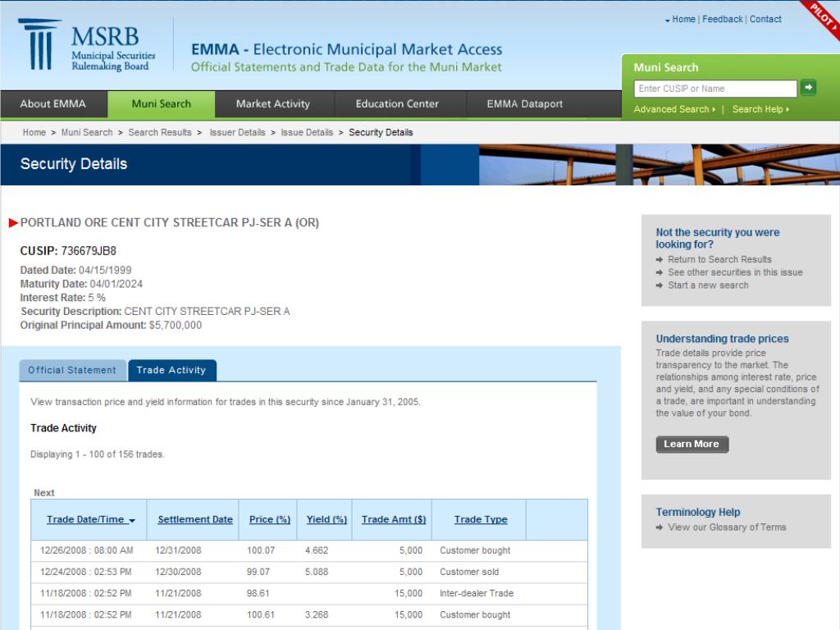Click the MSRB logo
This screenshot has height=630, width=840.
pos(82,43)
